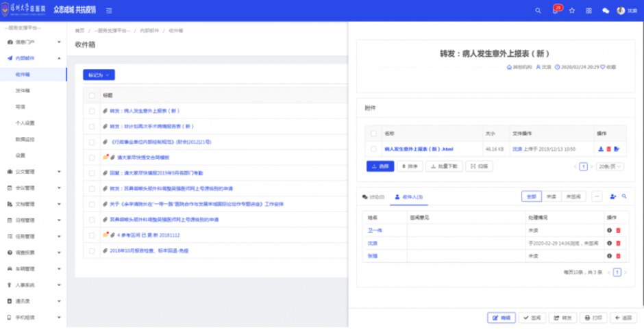
Task: Check the 《行政事业单位内部控制规范》 row
Action: coord(92,142)
